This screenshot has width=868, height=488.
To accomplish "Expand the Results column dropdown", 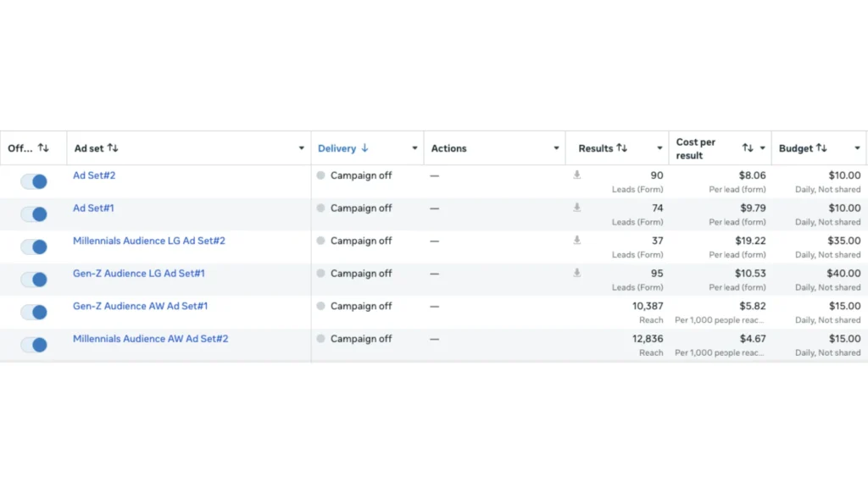I will pyautogui.click(x=659, y=148).
